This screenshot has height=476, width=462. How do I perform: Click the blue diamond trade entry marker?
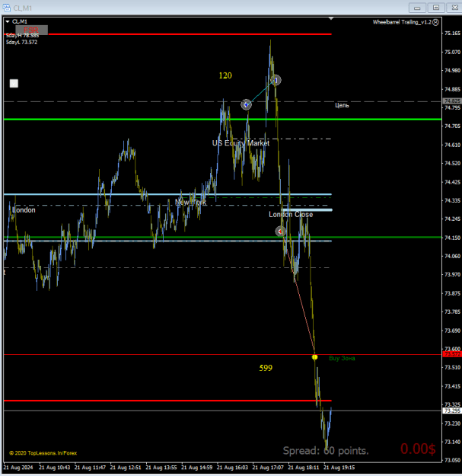[x=246, y=105]
